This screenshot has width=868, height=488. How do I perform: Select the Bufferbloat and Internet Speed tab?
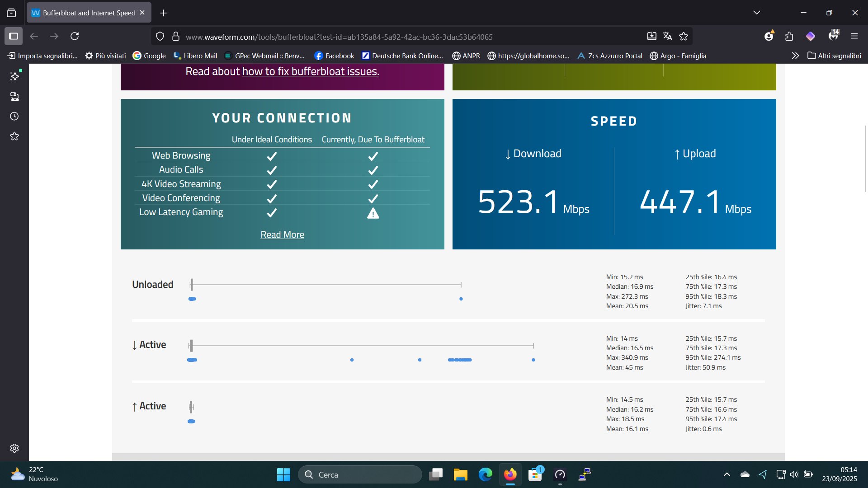[x=89, y=13]
